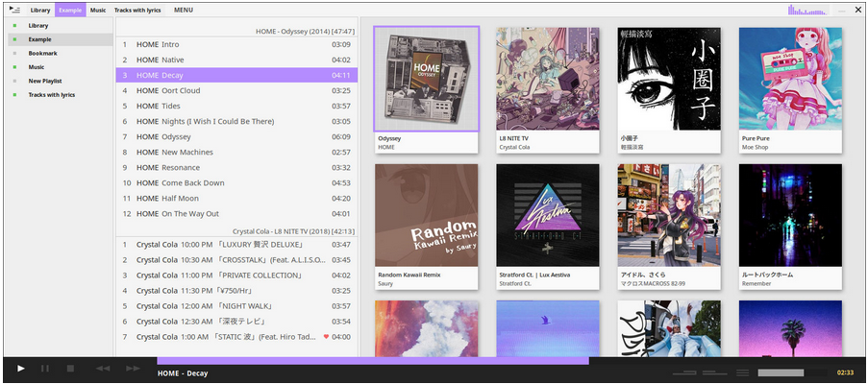Switch to Tracks with lyrics tab
The width and height of the screenshot is (868, 384).
coord(137,10)
